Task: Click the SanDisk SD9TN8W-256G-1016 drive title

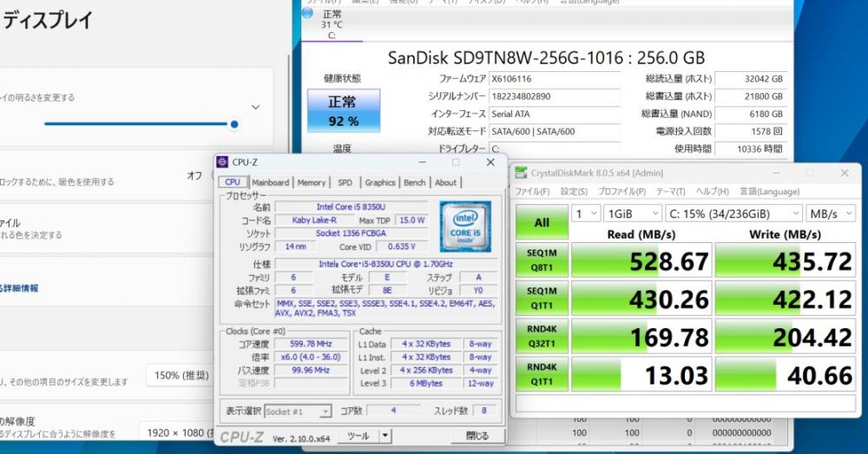Action: pos(546,58)
